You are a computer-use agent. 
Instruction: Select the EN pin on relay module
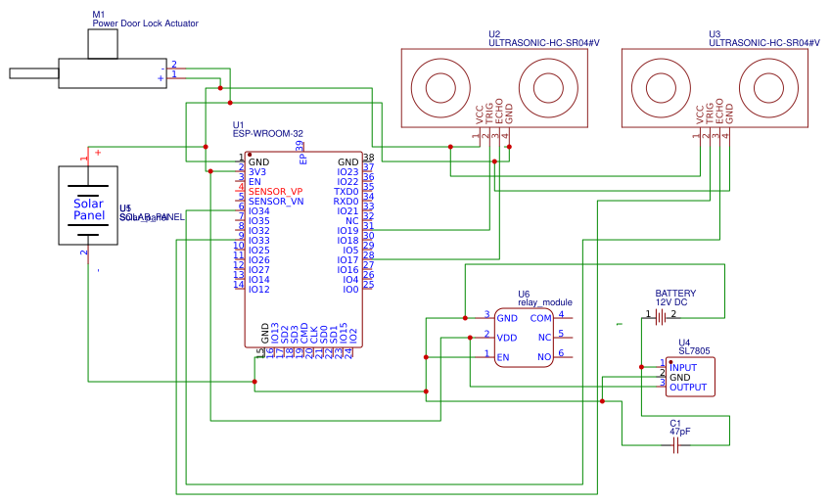(503, 357)
